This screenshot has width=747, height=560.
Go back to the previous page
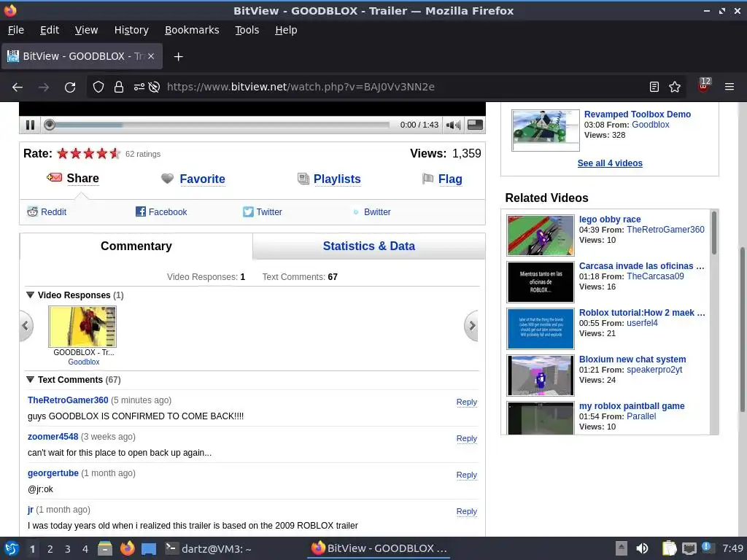click(18, 87)
